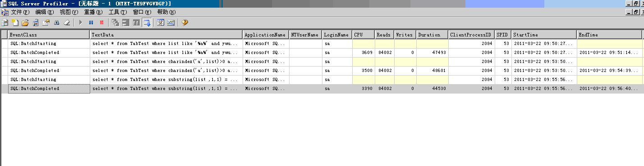Switch to Aggregated View icon
The image size is (644, 166).
pos(136,22)
